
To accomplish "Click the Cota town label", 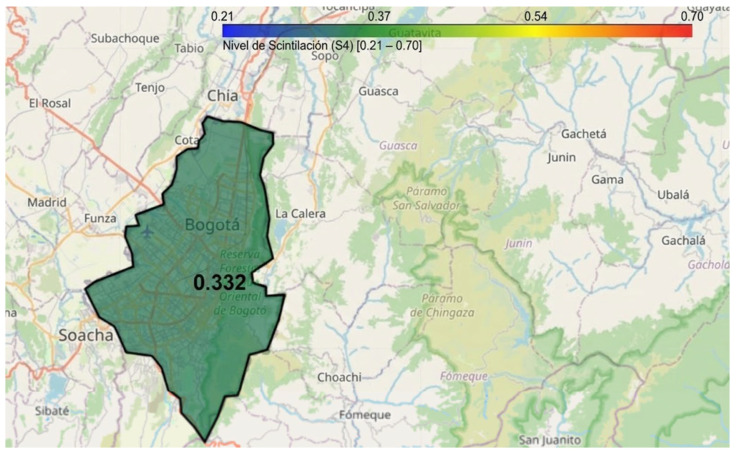I will pyautogui.click(x=186, y=140).
